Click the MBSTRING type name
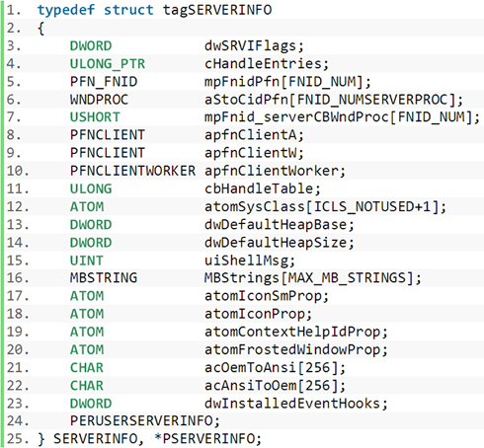 point(104,278)
